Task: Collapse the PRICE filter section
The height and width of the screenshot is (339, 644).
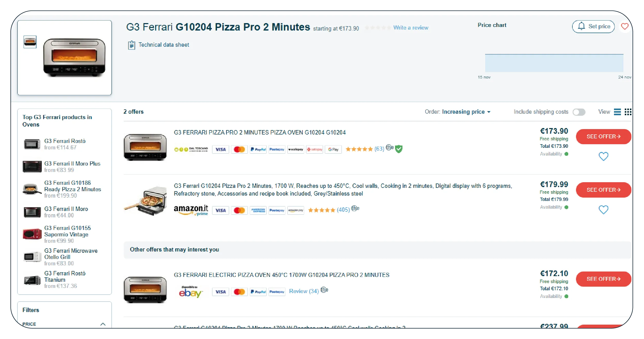Action: click(103, 324)
